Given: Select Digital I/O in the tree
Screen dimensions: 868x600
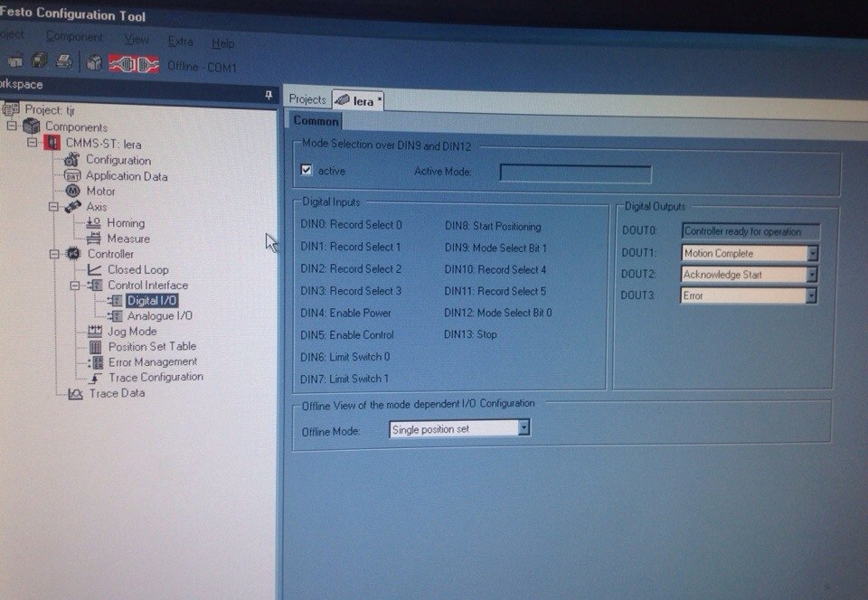Looking at the screenshot, I should [x=152, y=300].
